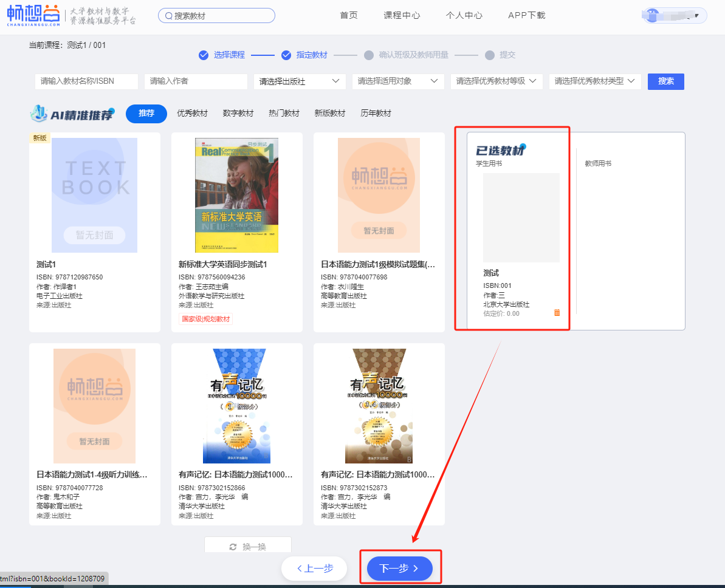This screenshot has height=588, width=725.
Task: Expand the 请选择适用对象 dropdown
Action: [397, 81]
